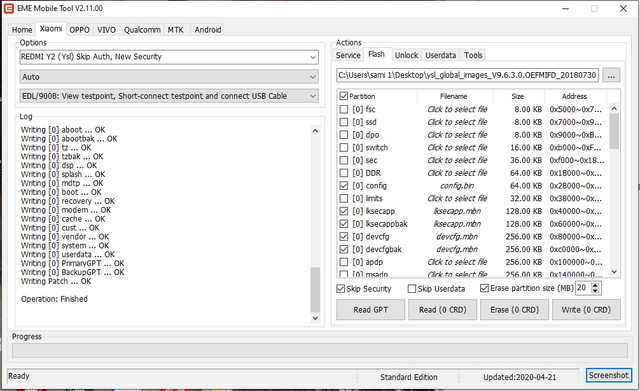The image size is (640, 391).
Task: Open the Unlock actions tab
Action: click(406, 55)
